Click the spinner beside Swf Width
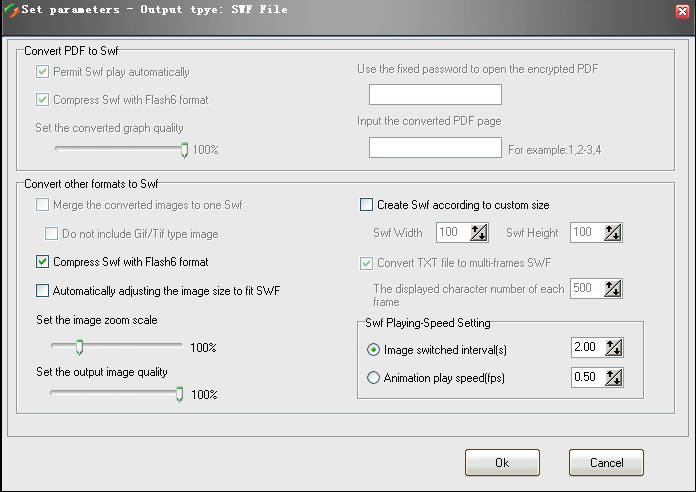This screenshot has height=492, width=696. (x=479, y=233)
